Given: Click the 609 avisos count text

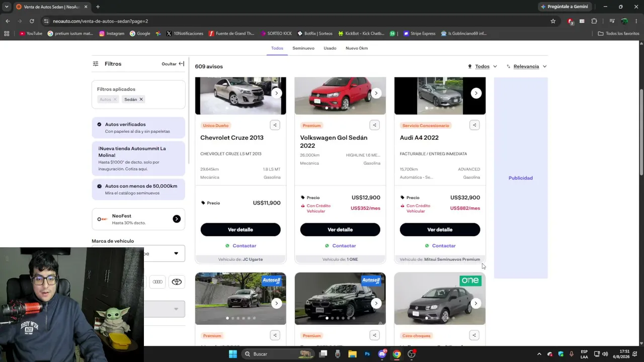Looking at the screenshot, I should (x=209, y=66).
